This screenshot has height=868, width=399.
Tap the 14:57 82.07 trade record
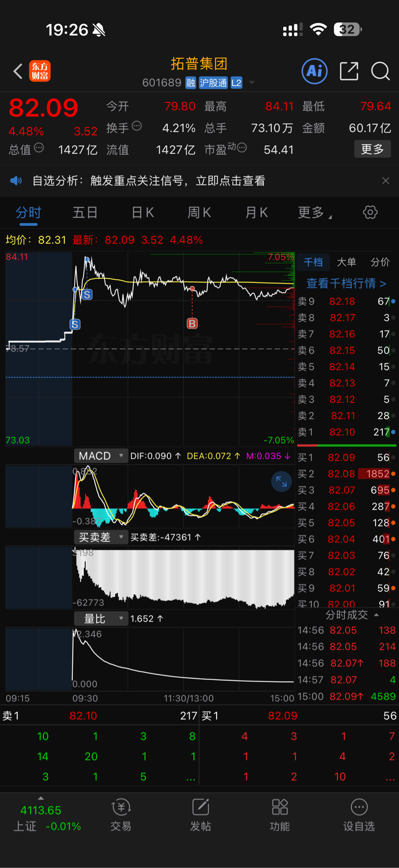pyautogui.click(x=347, y=680)
